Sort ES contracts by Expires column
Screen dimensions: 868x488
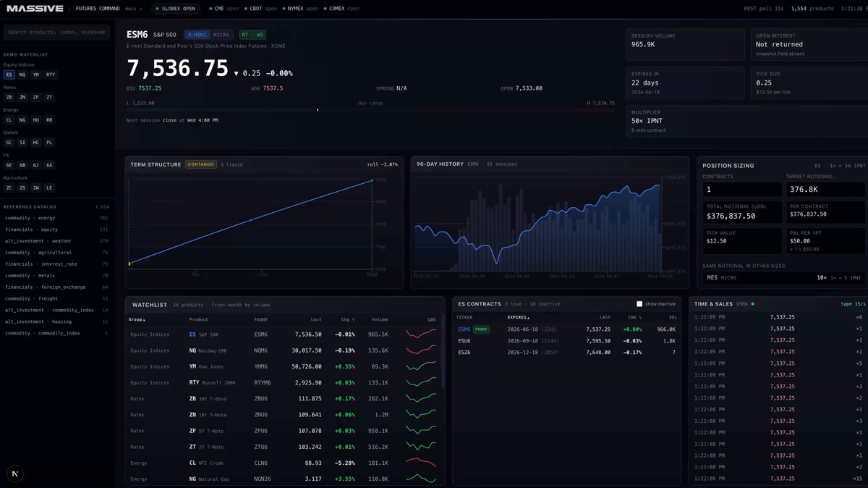click(518, 317)
